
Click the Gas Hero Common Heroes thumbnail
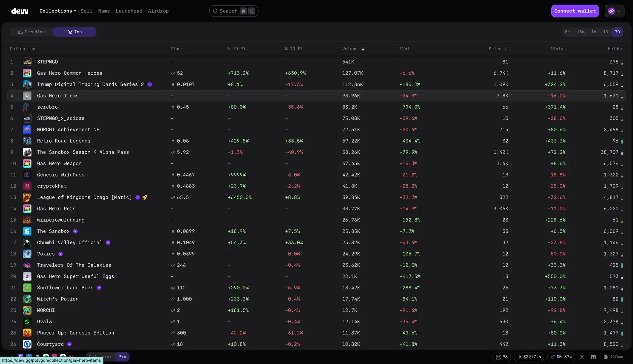pos(27,73)
